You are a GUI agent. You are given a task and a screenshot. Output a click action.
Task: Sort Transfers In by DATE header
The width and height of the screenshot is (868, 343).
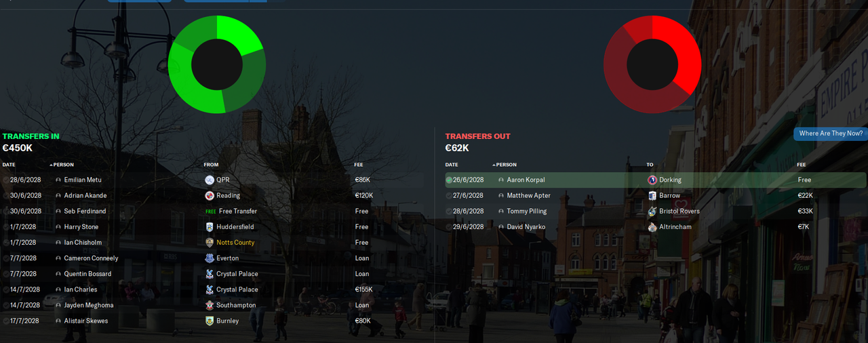9,165
